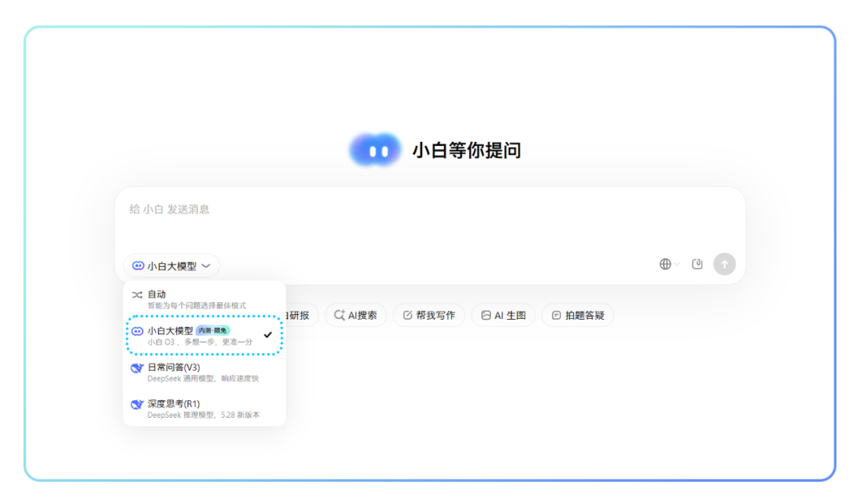Click the whale icon beside 日常问答(V3)
Screen dimensions: 862x504
click(x=137, y=368)
